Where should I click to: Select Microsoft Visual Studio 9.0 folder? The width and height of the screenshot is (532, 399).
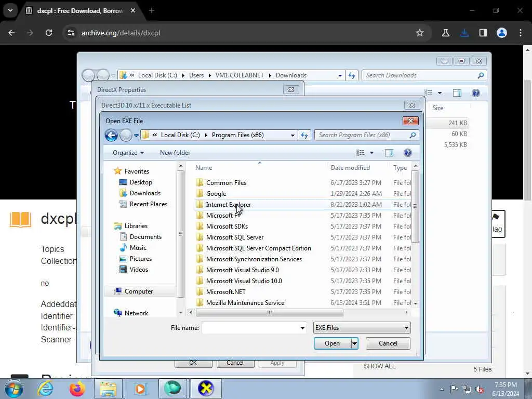[242, 270]
